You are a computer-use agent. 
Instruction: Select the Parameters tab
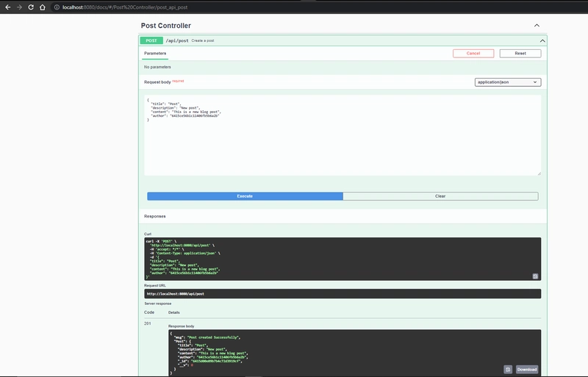point(155,53)
